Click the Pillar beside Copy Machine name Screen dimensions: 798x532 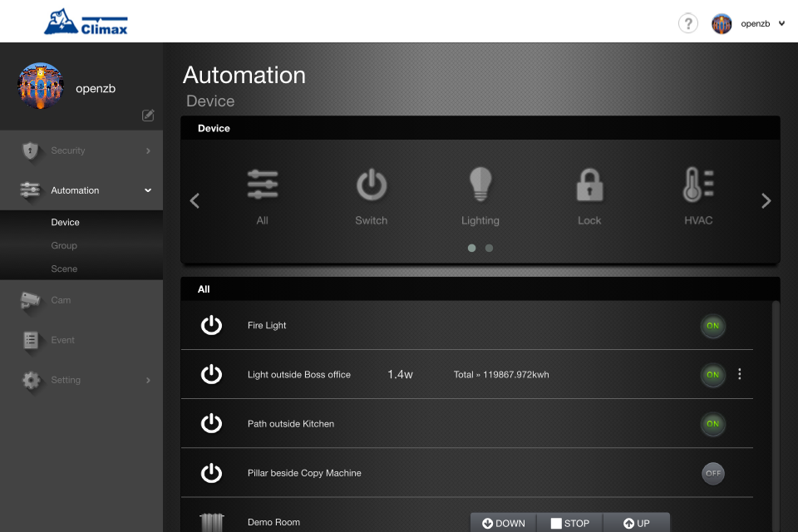pyautogui.click(x=304, y=473)
